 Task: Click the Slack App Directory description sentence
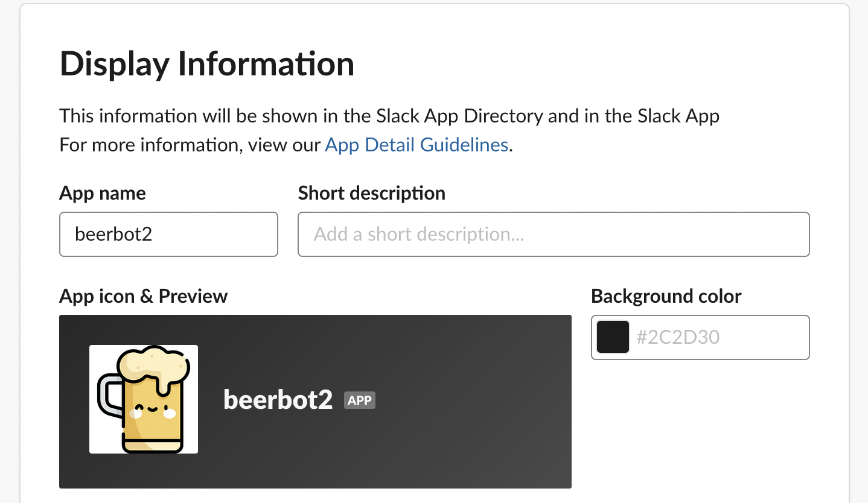pyautogui.click(x=389, y=116)
